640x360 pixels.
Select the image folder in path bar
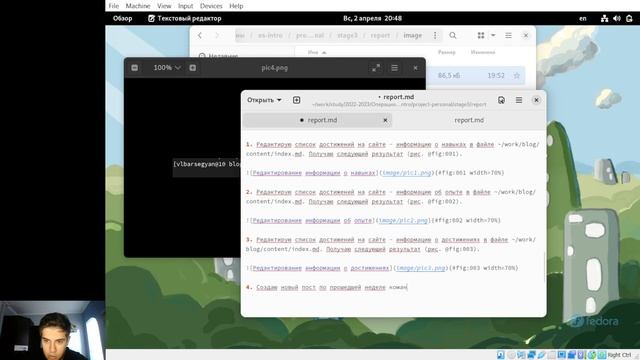click(412, 36)
